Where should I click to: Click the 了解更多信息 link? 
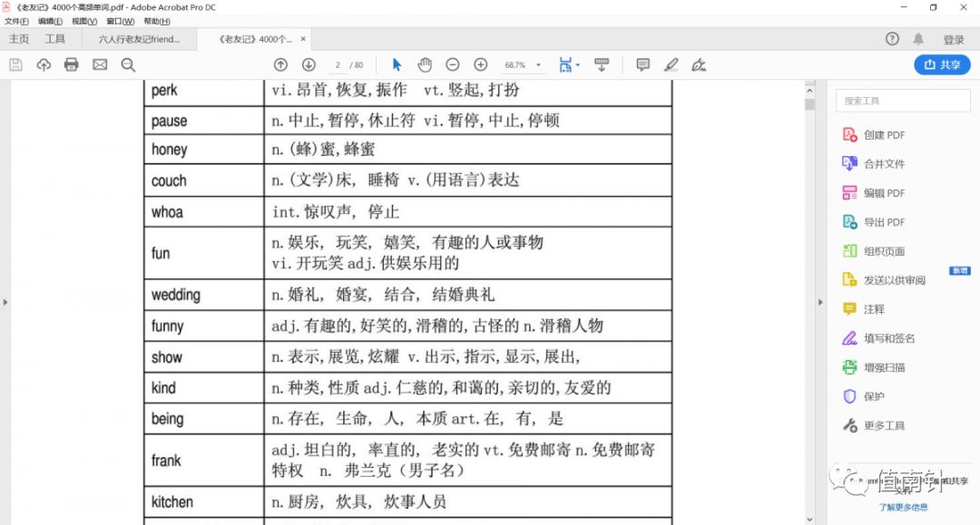point(903,507)
